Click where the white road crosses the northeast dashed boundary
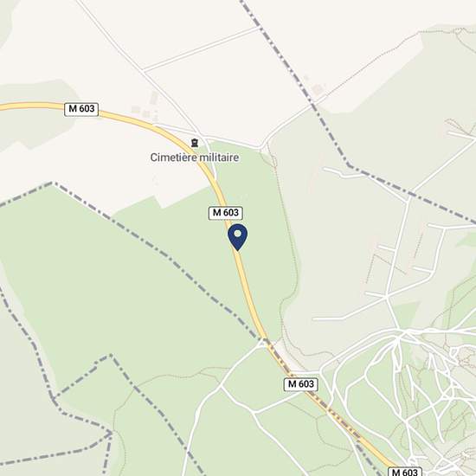476x476 pixels. coord(313,104)
